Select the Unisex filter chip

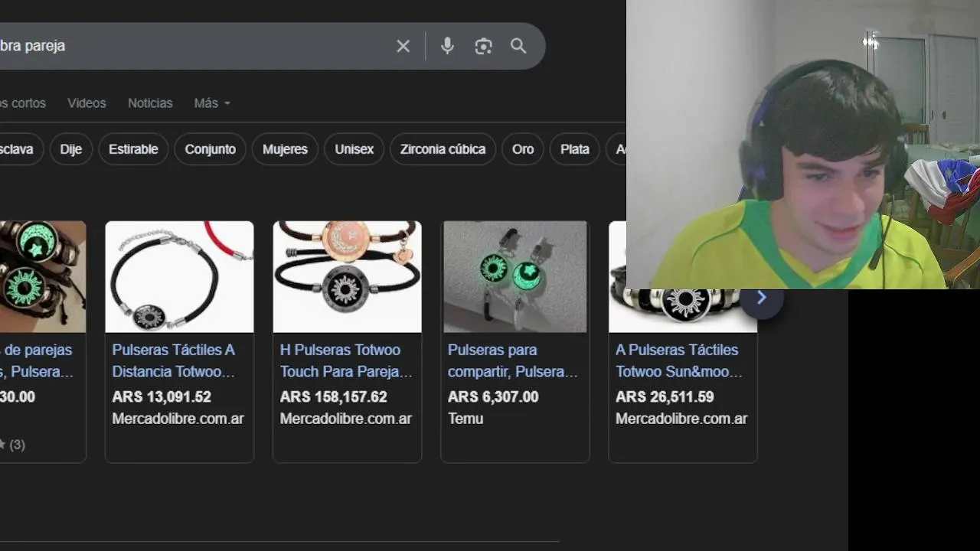tap(354, 149)
